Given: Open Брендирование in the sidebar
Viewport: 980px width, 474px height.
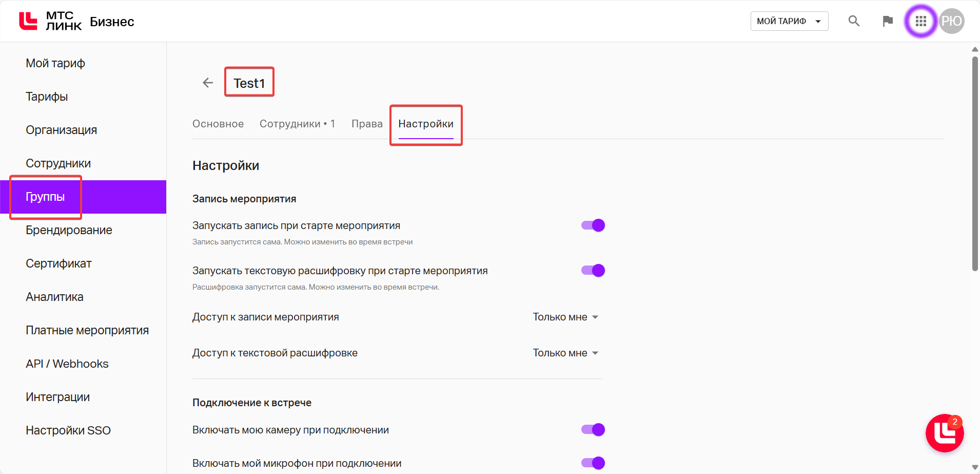Looking at the screenshot, I should (69, 230).
